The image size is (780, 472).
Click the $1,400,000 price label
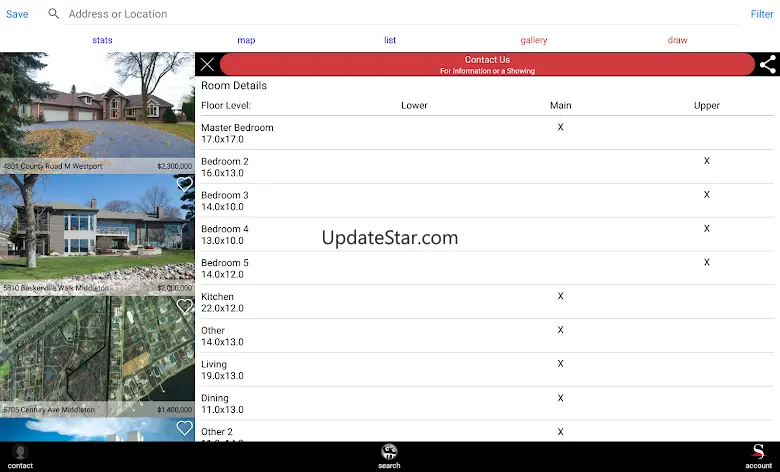click(x=175, y=410)
